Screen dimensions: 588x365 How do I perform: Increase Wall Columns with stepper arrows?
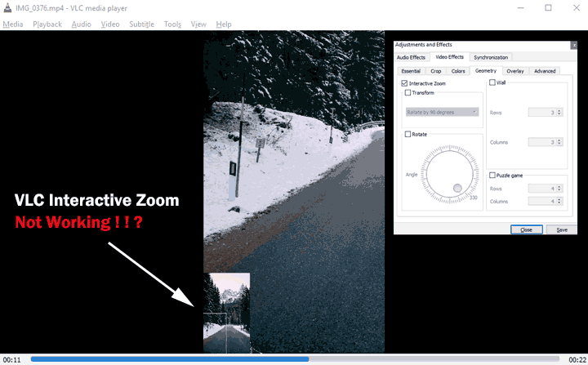[559, 140]
